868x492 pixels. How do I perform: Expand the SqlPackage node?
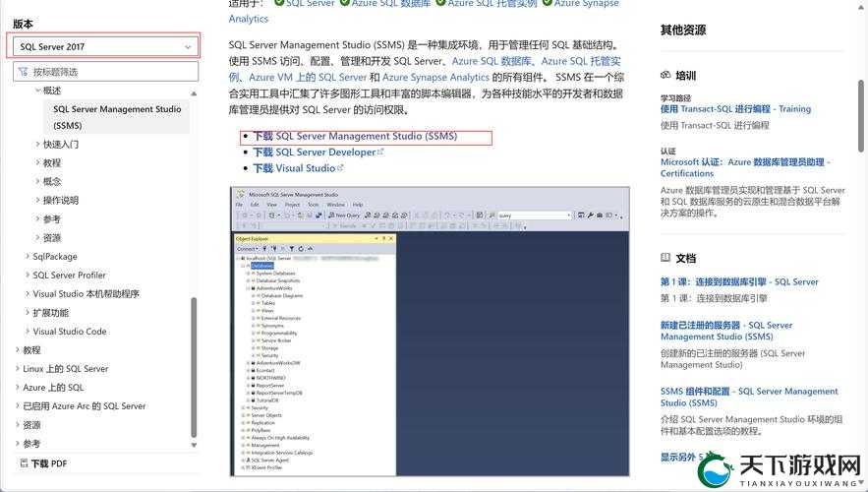coord(28,257)
